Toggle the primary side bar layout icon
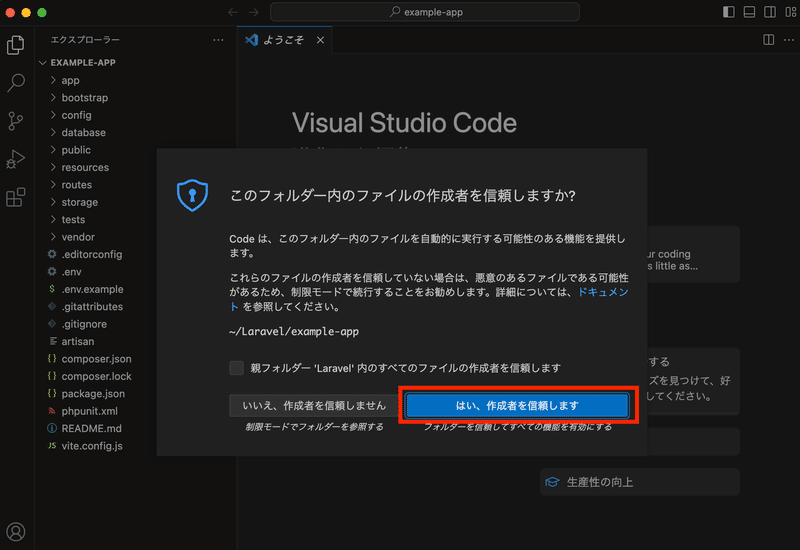 coord(729,12)
